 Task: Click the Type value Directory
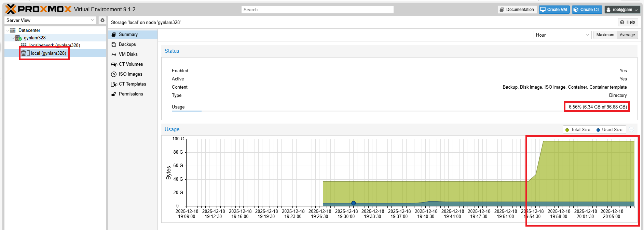click(x=618, y=95)
